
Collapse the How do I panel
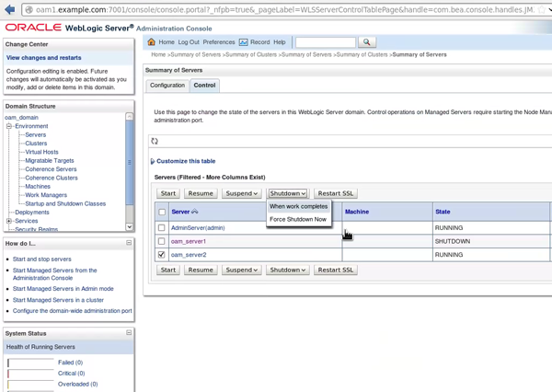point(129,243)
